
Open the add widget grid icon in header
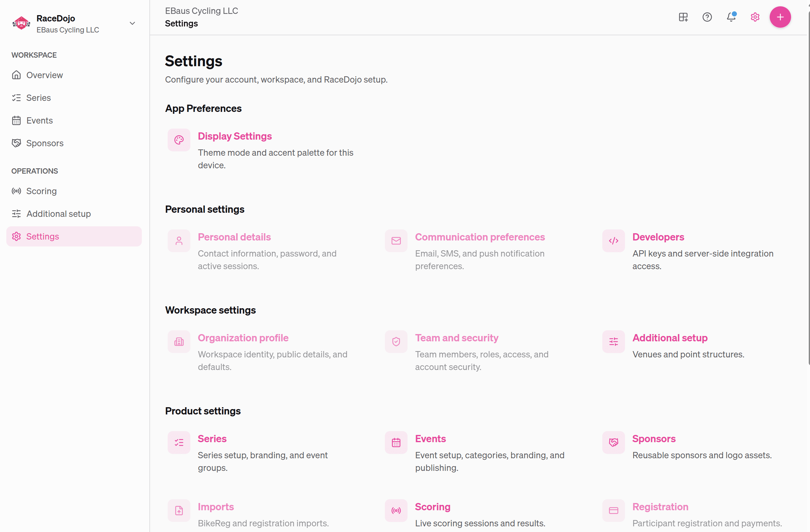pos(683,17)
